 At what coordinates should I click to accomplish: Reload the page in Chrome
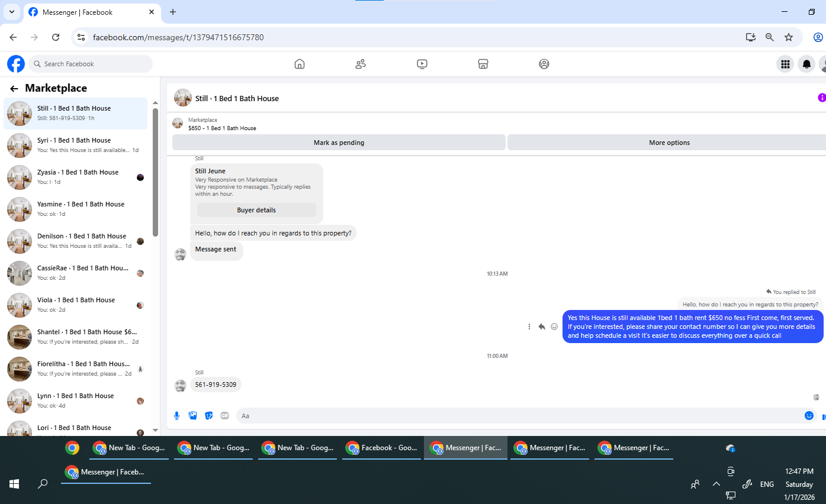pyautogui.click(x=56, y=37)
